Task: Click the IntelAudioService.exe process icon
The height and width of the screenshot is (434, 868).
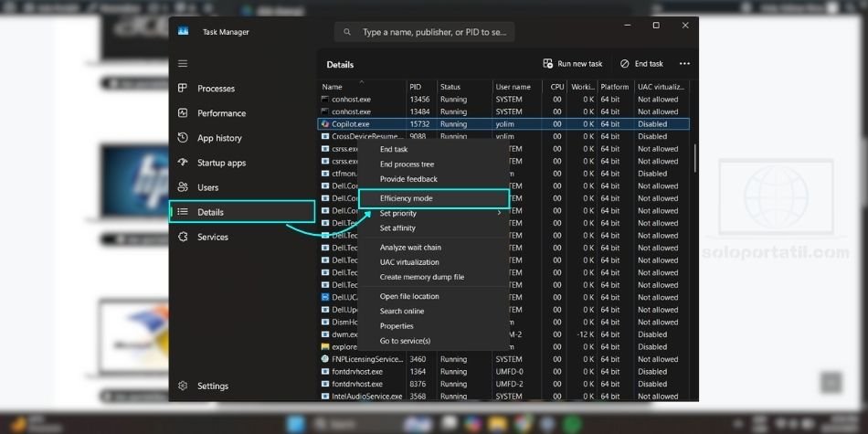Action: coord(325,397)
